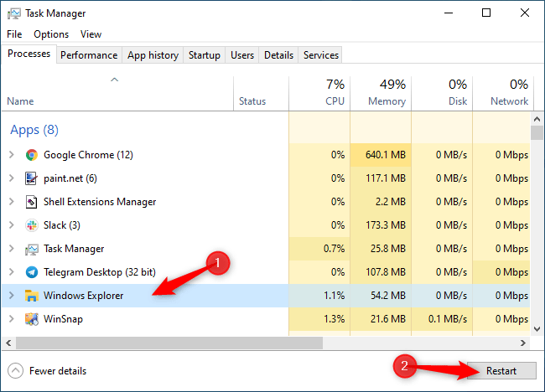This screenshot has height=392, width=545.
Task: Select the Windows Explorer row name
Action: (83, 296)
